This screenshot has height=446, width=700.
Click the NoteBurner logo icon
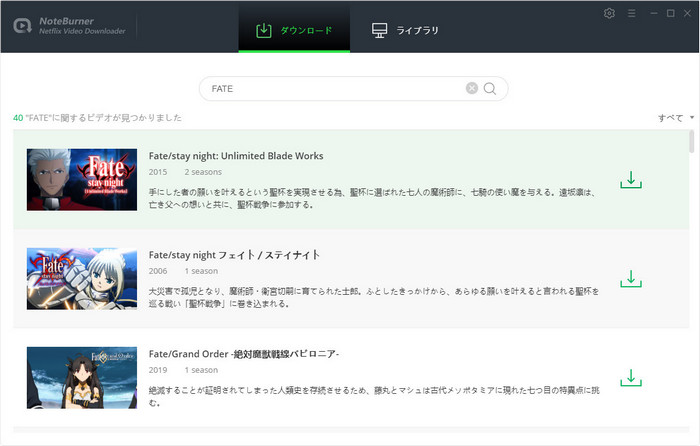coord(22,26)
